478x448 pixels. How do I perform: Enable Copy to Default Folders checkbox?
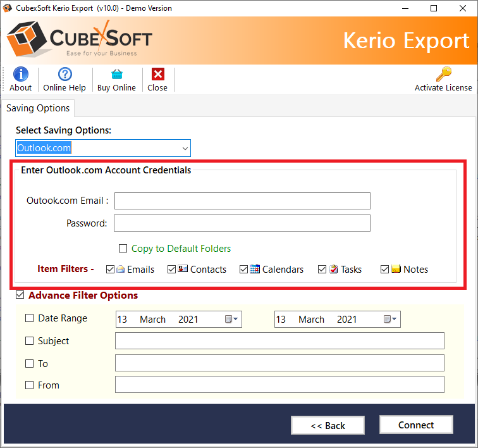click(x=123, y=249)
